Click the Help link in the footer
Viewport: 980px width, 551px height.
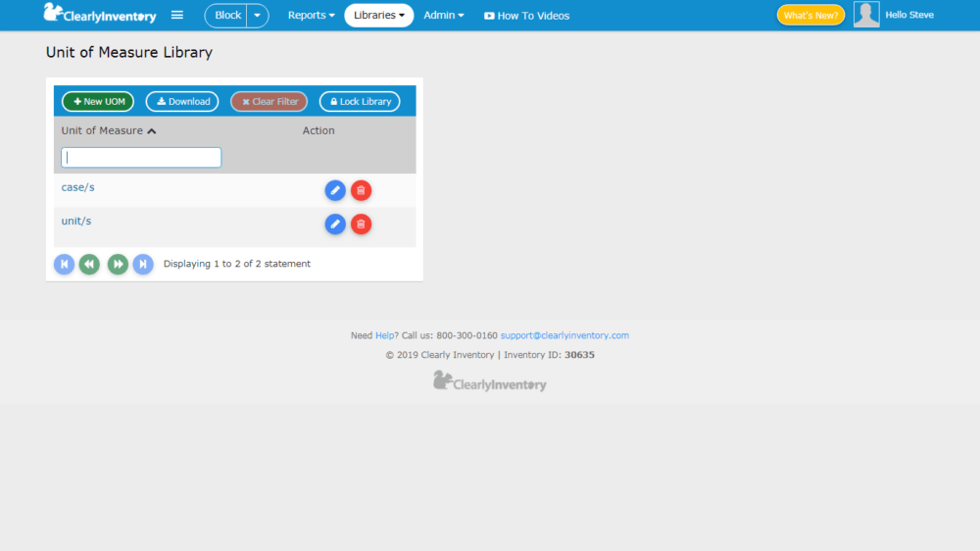(384, 336)
